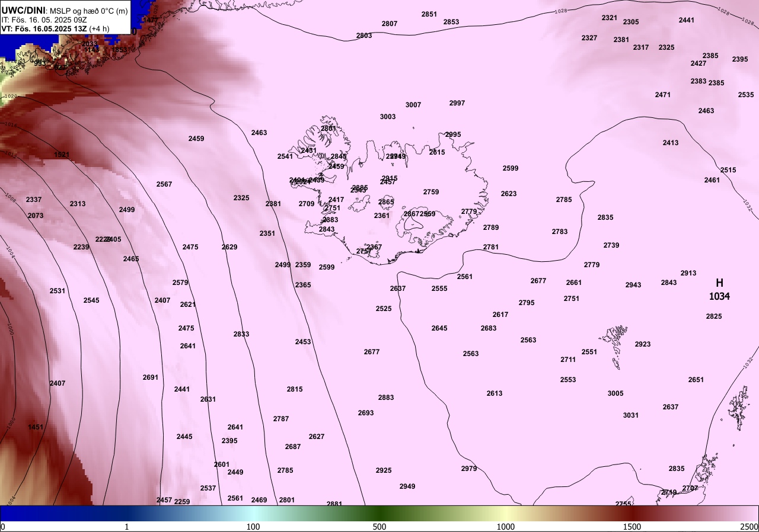Image resolution: width=759 pixels, height=532 pixels.
Task: Click the height value 2321
Action: click(610, 18)
